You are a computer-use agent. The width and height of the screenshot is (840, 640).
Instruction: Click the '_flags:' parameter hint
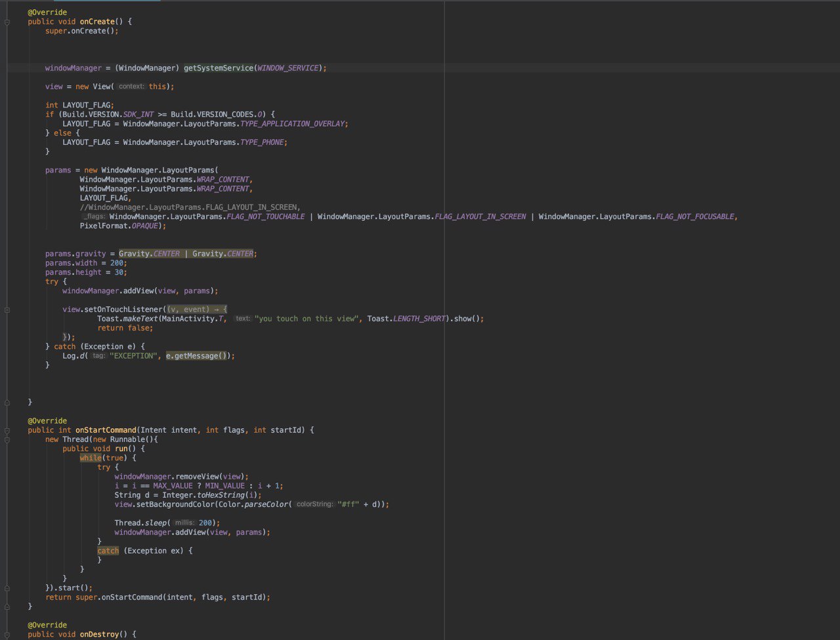pyautogui.click(x=94, y=216)
